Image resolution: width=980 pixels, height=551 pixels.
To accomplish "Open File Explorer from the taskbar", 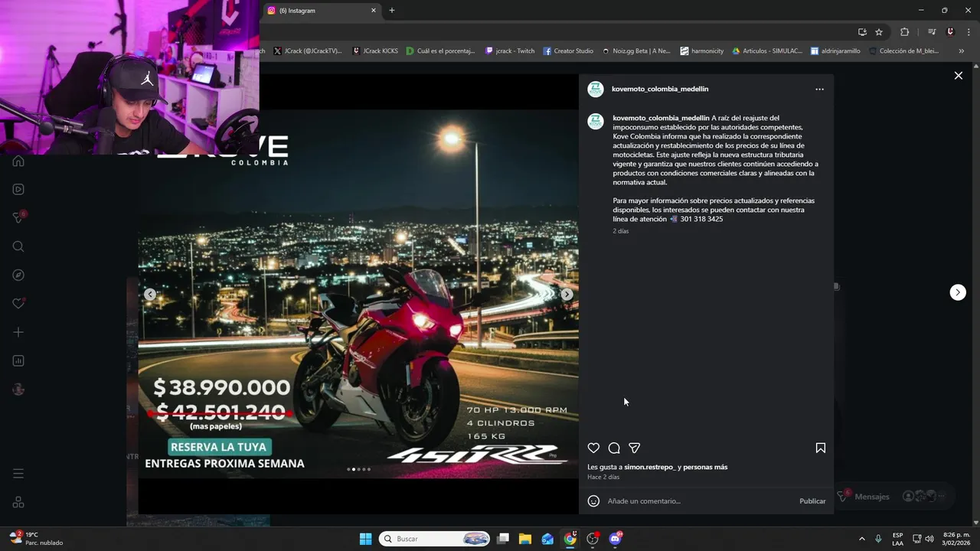I will click(x=525, y=539).
